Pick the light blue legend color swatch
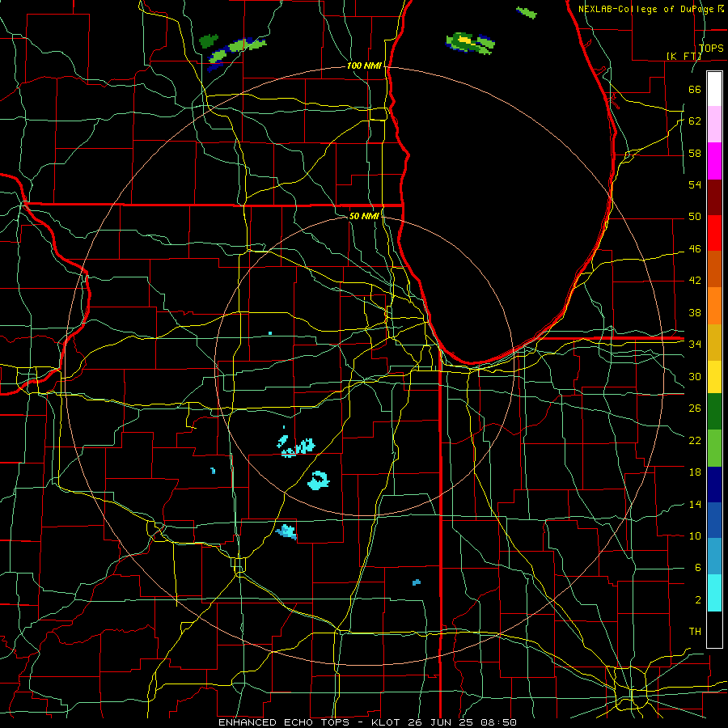The image size is (728, 728). [x=714, y=557]
